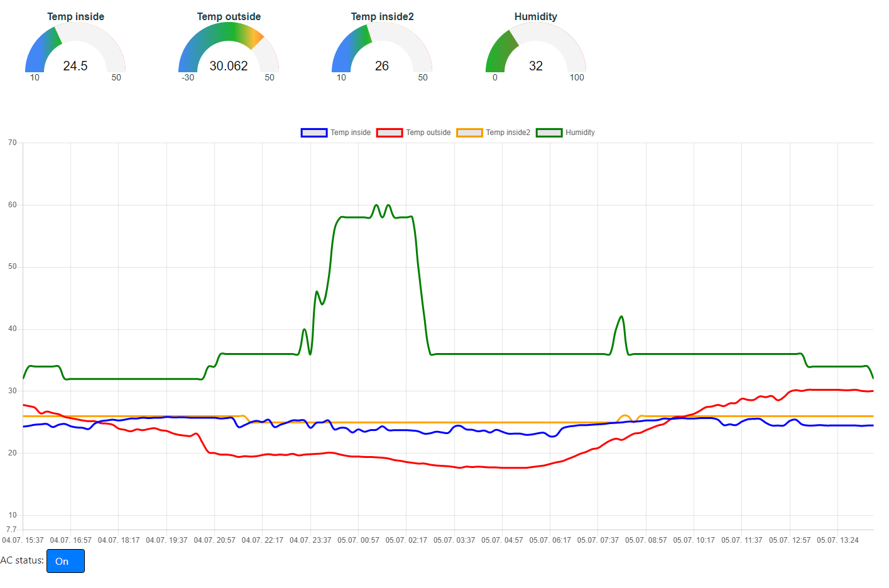889x588 pixels.
Task: Click the x-axis label '05.07. 08:57'
Action: [646, 540]
